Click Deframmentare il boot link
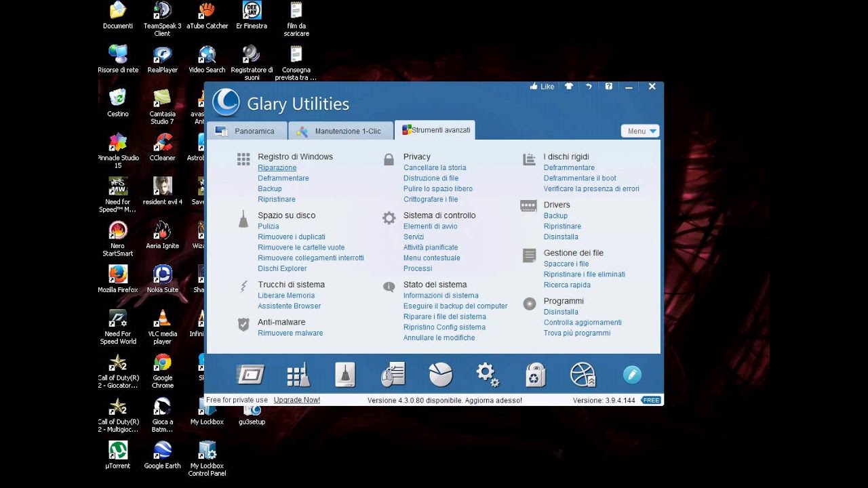This screenshot has width=868, height=488. tap(580, 178)
